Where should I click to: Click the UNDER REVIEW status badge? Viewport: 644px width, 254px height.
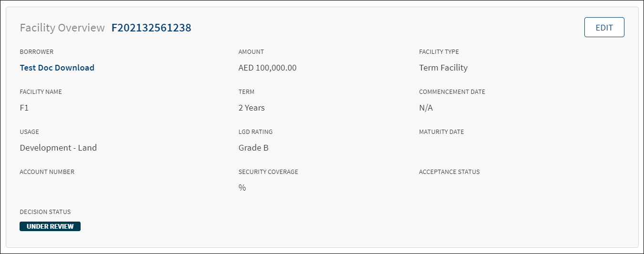[x=50, y=226]
